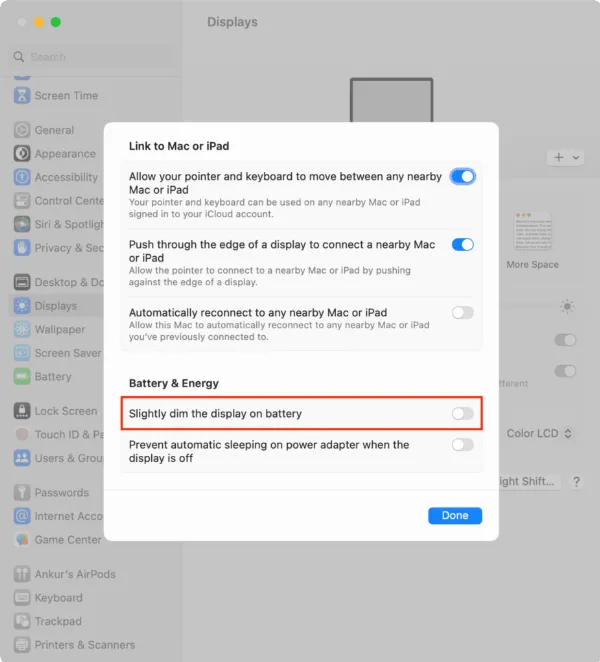Disable pointer and keyboard sharing toggle

pyautogui.click(x=463, y=176)
